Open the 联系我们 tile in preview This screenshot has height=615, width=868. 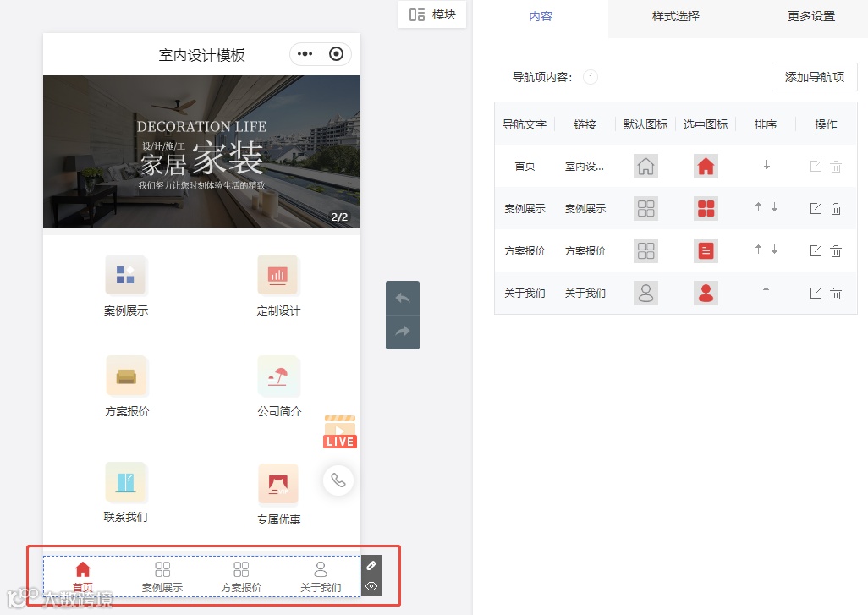tap(126, 492)
